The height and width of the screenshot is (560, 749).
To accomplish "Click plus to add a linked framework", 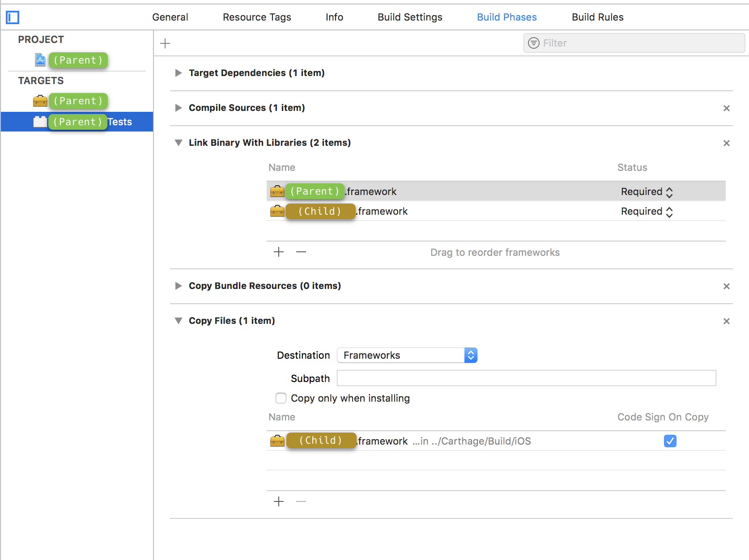I will click(x=278, y=252).
